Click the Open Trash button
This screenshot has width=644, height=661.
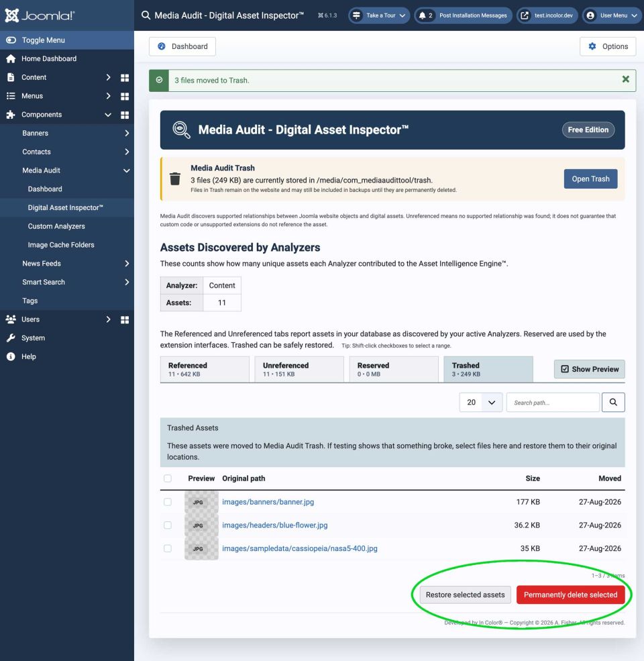click(590, 179)
